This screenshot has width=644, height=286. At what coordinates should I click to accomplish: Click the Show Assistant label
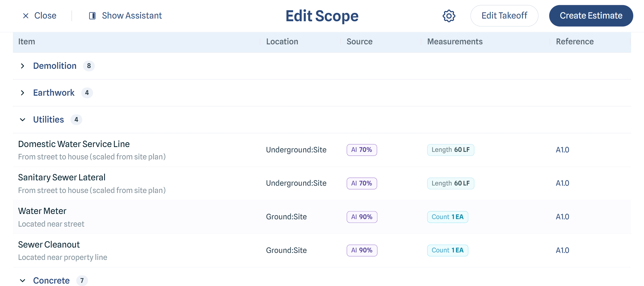[x=132, y=16]
